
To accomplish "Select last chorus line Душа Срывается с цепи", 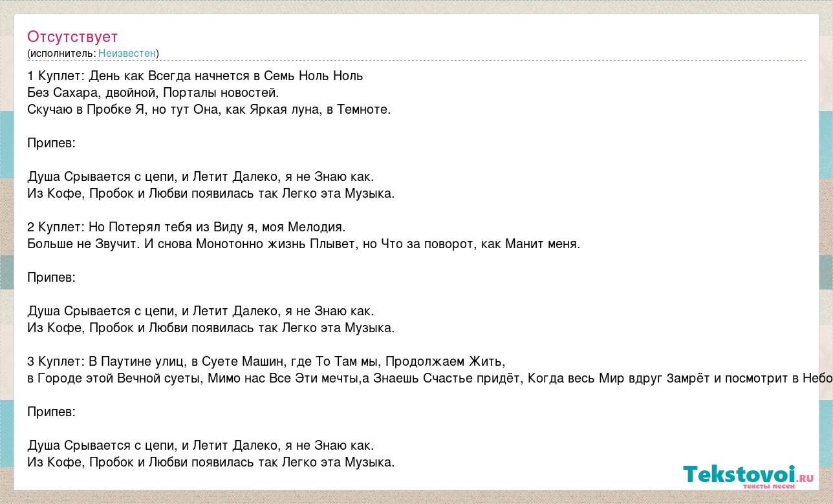I will [x=200, y=445].
